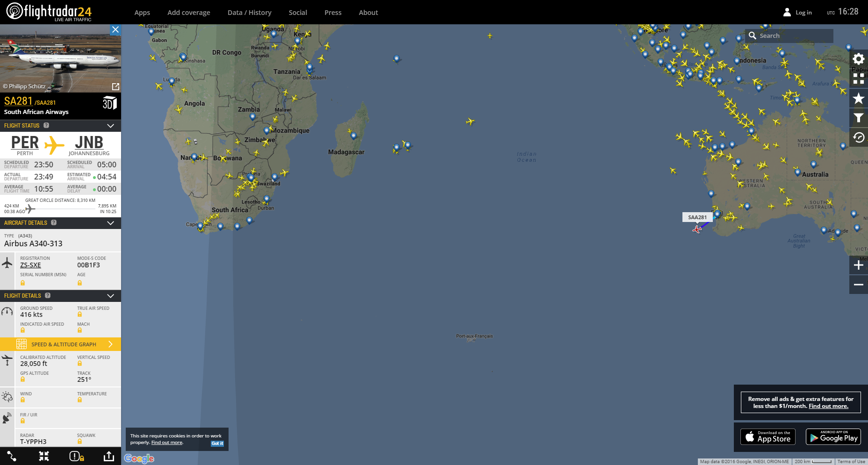
Task: Click the flight progress bar plane marker
Action: [x=30, y=208]
